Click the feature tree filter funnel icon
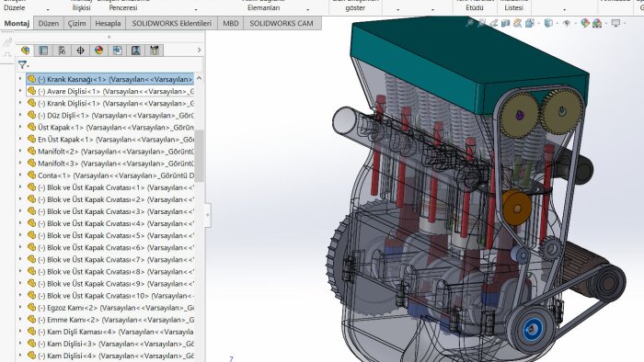This screenshot has width=644, height=362. coord(23,65)
